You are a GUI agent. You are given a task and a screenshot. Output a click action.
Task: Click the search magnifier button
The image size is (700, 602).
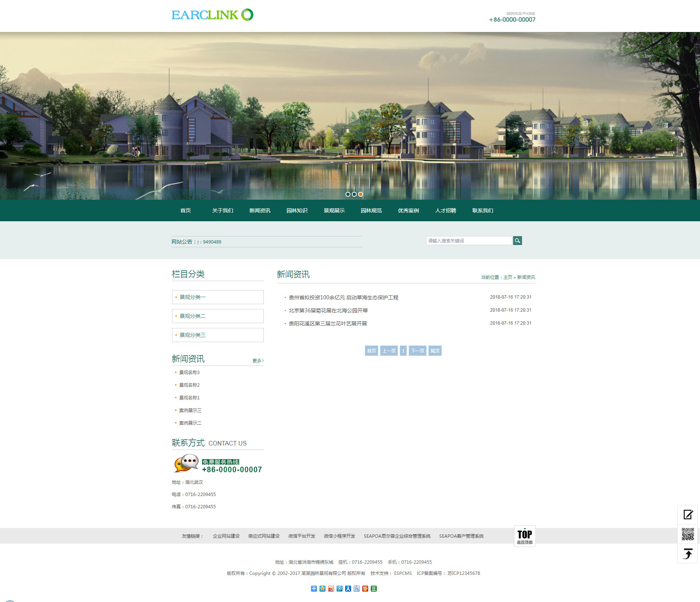coord(517,241)
